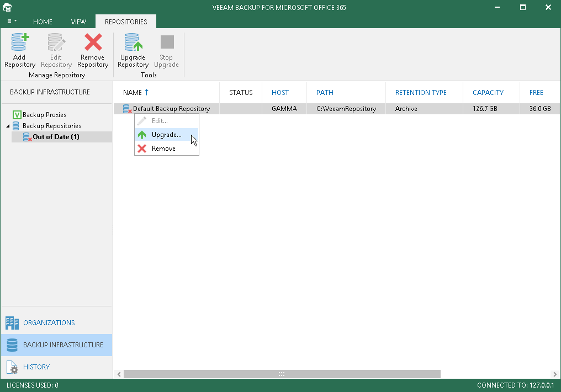The height and width of the screenshot is (392, 561).
Task: Select Out of Date (1) node
Action: pyautogui.click(x=56, y=137)
